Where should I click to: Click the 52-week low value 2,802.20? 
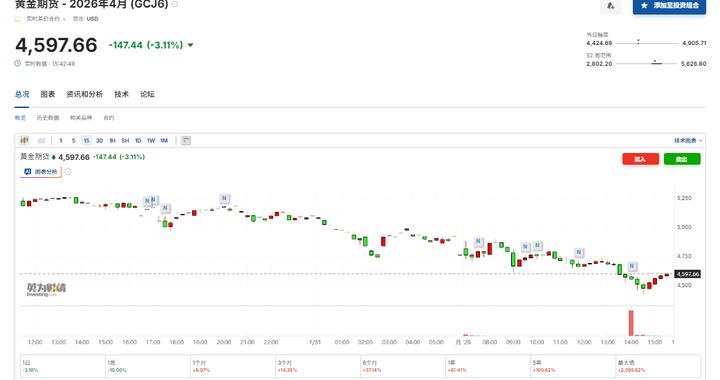pos(599,63)
